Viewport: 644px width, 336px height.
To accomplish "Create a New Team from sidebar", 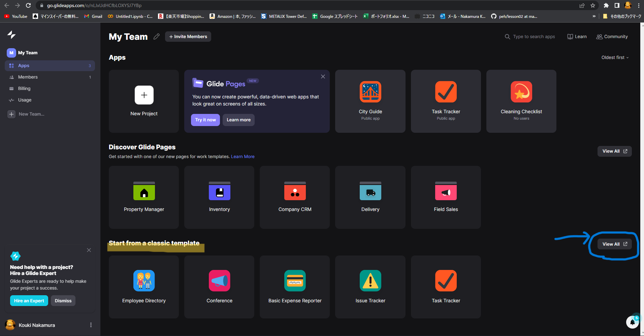I will pyautogui.click(x=26, y=114).
